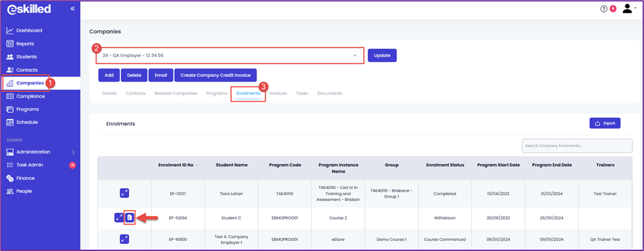Open Finance in the sidebar
The height and width of the screenshot is (251, 644).
point(26,178)
